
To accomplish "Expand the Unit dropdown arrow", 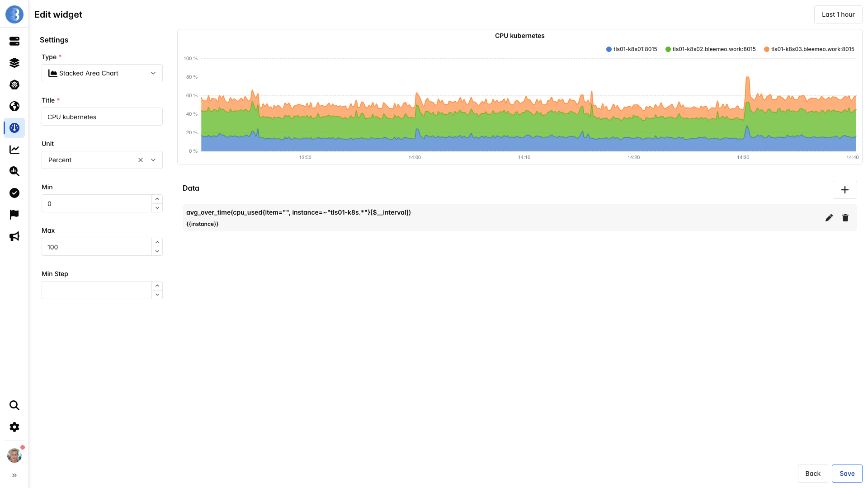I will (153, 160).
